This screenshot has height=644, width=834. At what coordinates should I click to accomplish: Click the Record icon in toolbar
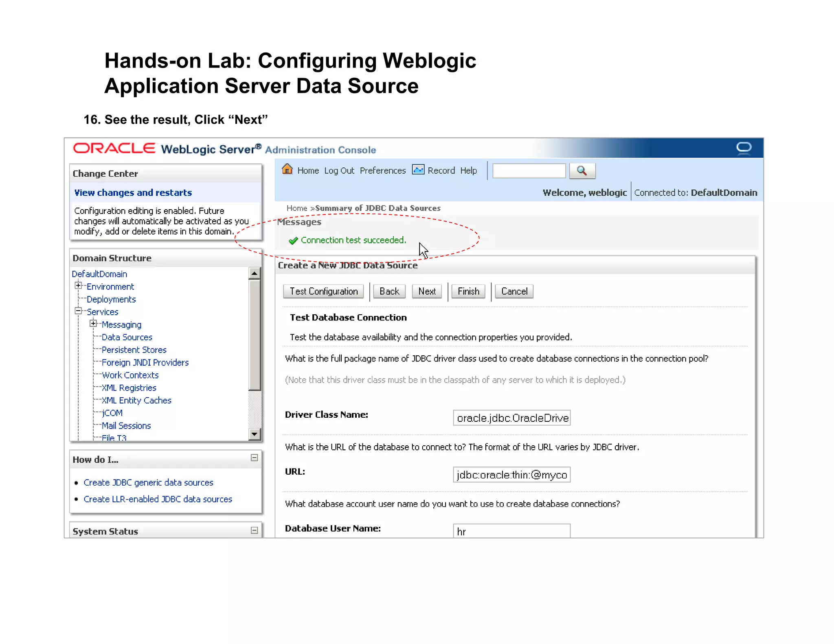pos(418,170)
